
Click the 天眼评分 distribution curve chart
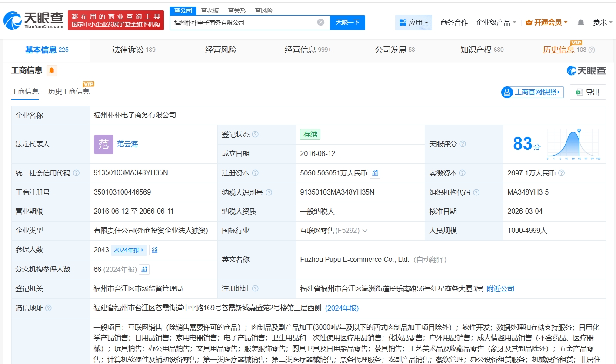(x=574, y=144)
